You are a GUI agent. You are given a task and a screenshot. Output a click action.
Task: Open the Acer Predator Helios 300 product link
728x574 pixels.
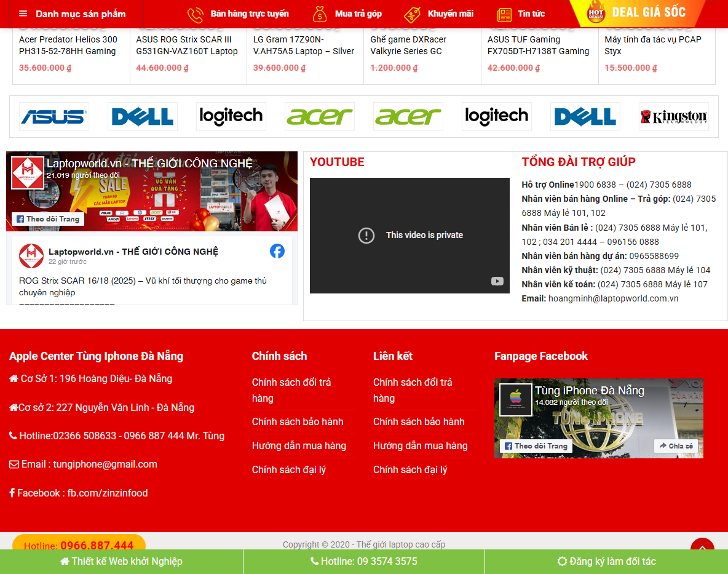[68, 45]
